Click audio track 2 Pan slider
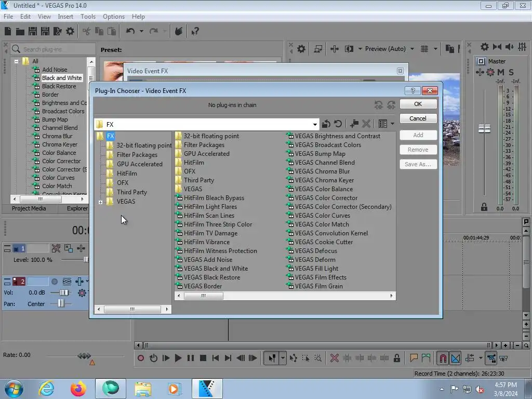This screenshot has width=532, height=399. coord(61,303)
